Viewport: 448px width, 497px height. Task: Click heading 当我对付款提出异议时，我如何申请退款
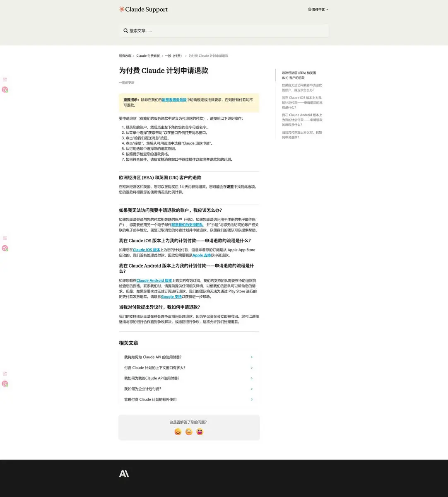pos(159,307)
